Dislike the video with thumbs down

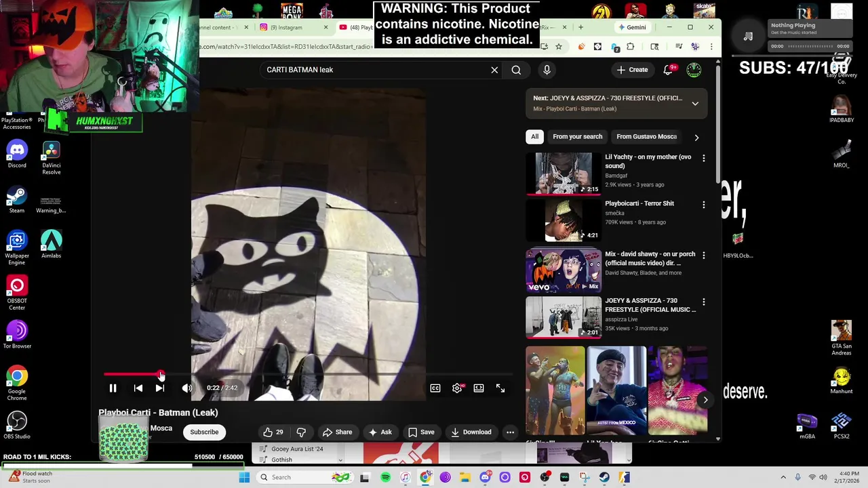(301, 432)
